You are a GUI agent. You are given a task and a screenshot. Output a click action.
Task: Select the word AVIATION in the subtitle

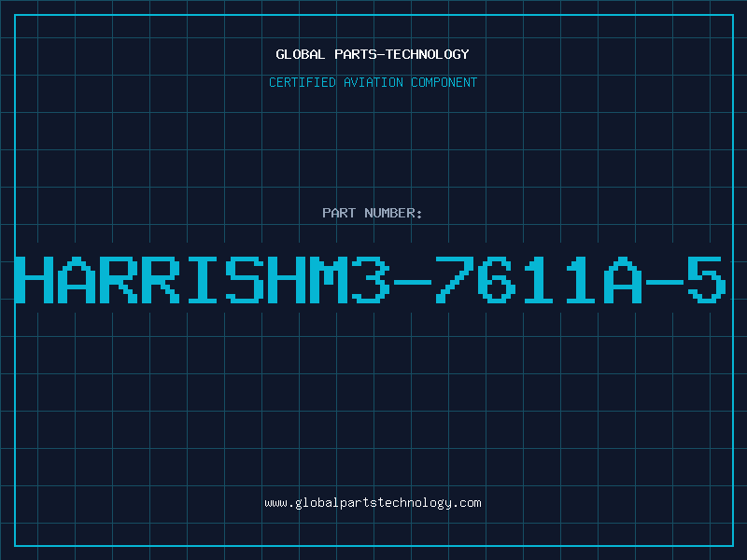tap(373, 82)
